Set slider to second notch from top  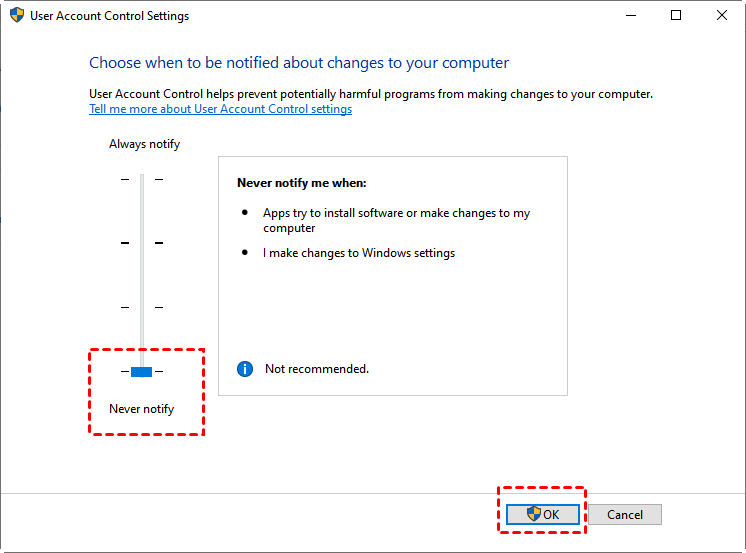click(x=142, y=243)
